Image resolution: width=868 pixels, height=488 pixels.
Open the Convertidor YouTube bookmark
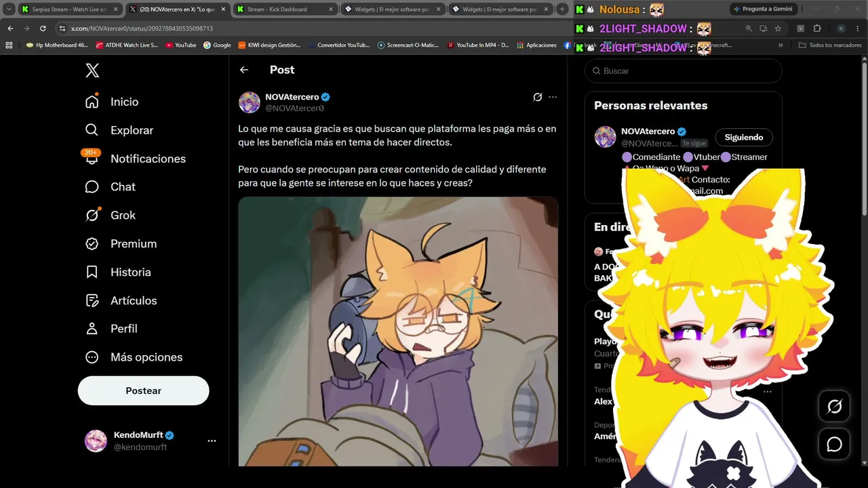click(x=339, y=45)
